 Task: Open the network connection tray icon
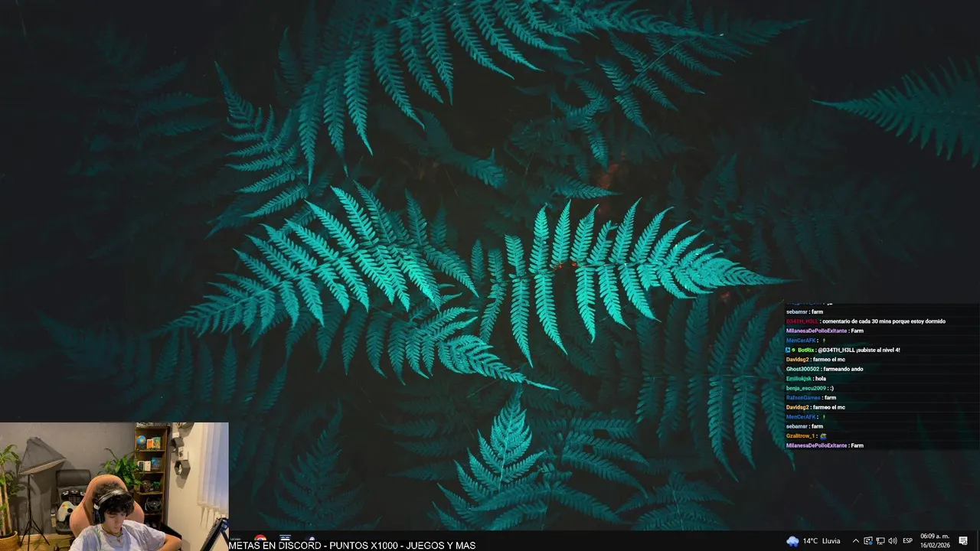coord(880,541)
